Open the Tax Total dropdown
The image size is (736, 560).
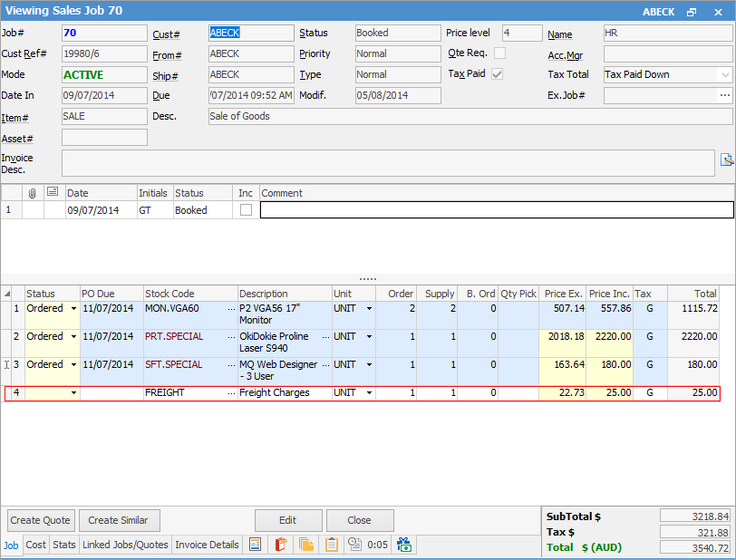click(x=725, y=74)
